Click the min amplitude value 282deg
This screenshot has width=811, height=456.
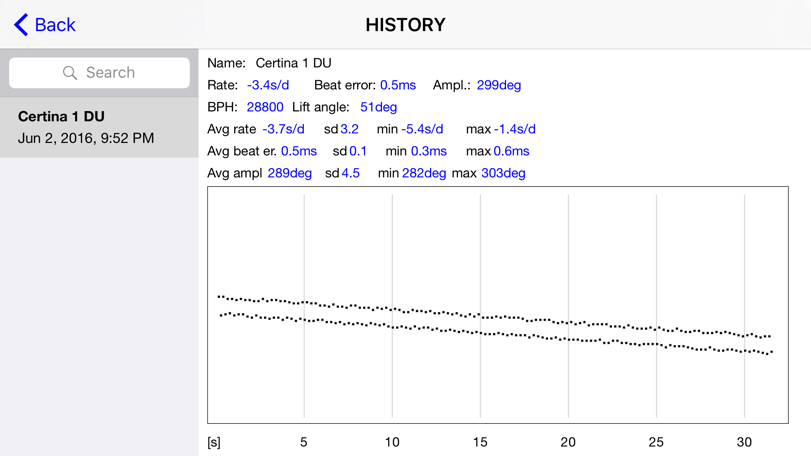click(424, 173)
